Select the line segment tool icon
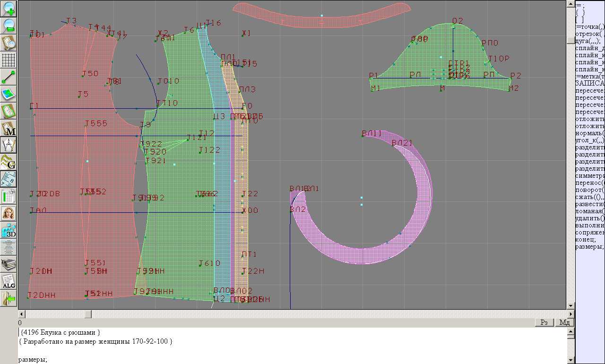The image size is (605, 364). pyautogui.click(x=9, y=77)
